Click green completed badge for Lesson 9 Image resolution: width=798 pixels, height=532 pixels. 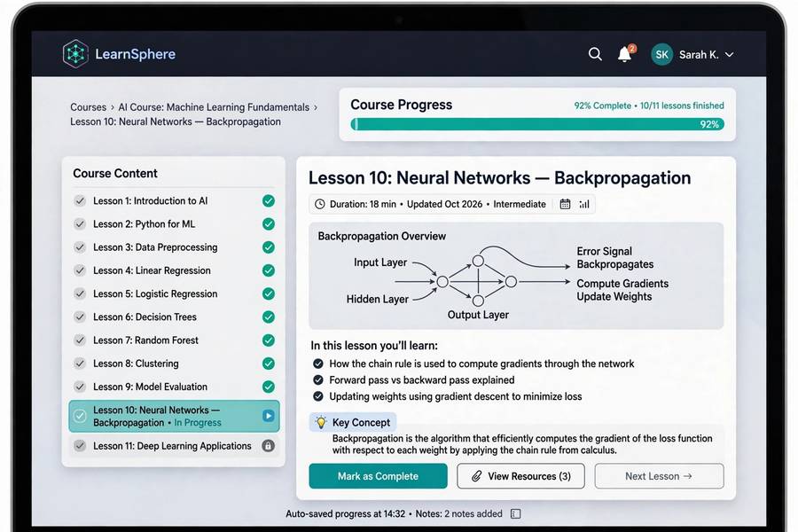269,387
